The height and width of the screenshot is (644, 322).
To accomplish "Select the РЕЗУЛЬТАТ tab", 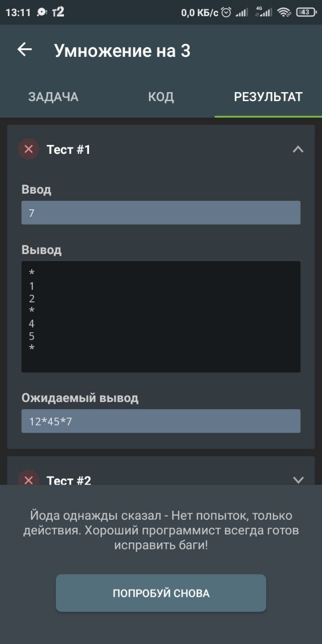I will (268, 97).
